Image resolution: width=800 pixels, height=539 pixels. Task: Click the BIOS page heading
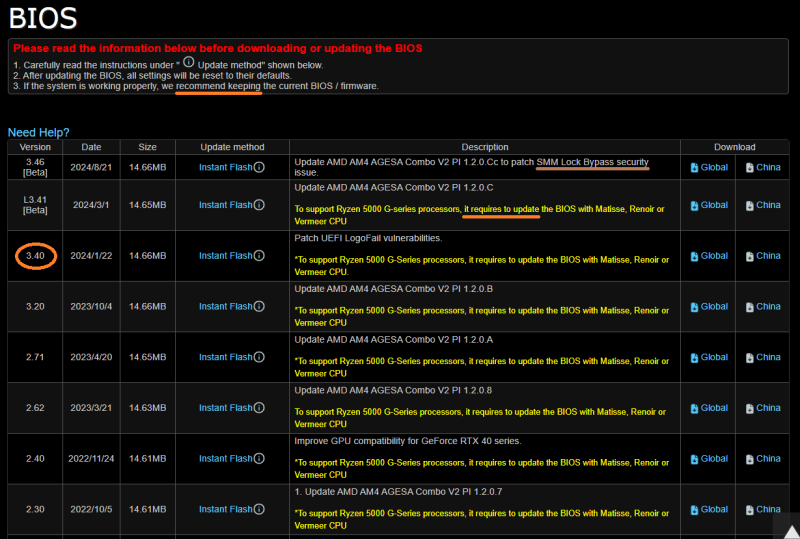[43, 18]
